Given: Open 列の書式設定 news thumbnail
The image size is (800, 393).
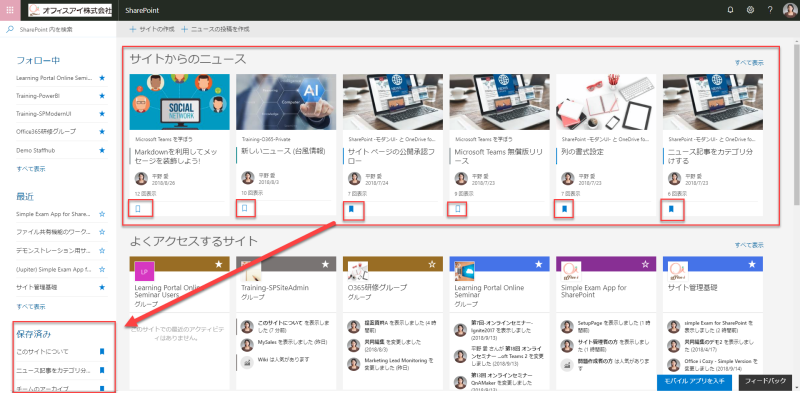Looking at the screenshot, I should pyautogui.click(x=606, y=102).
